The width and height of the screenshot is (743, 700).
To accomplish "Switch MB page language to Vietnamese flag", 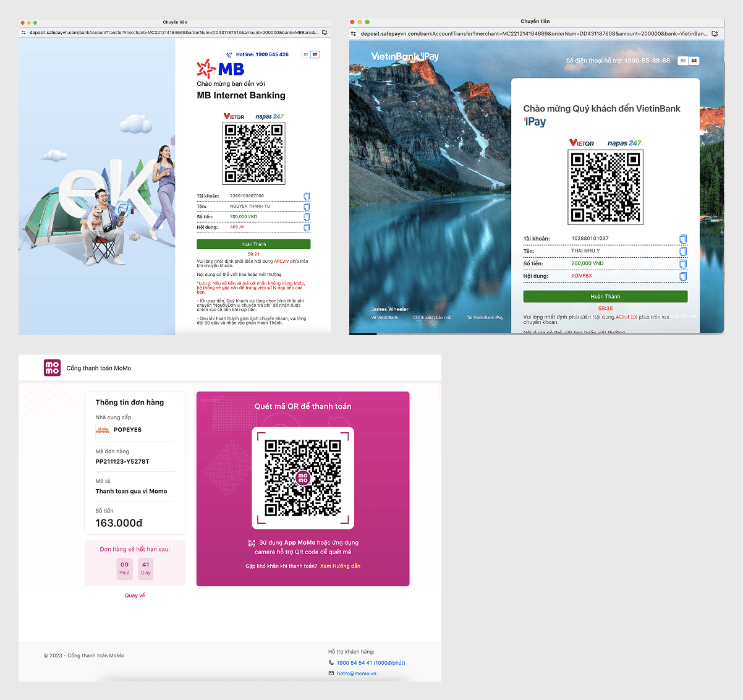I will click(x=315, y=54).
